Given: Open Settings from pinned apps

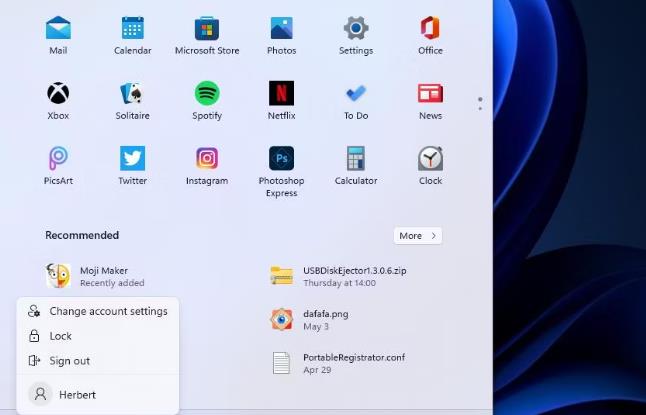Looking at the screenshot, I should [x=356, y=35].
